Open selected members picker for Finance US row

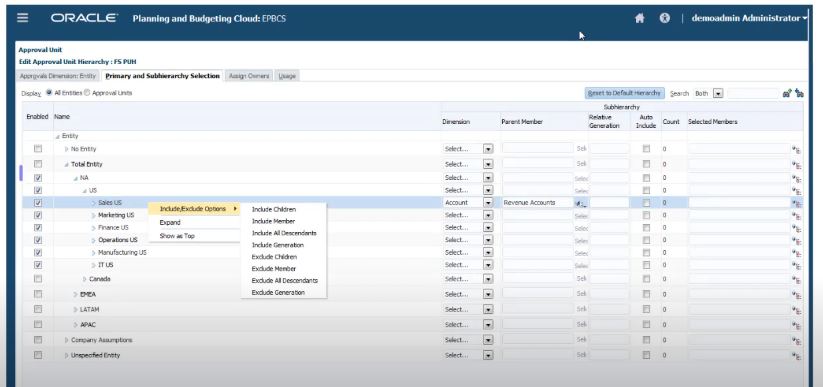(x=797, y=228)
